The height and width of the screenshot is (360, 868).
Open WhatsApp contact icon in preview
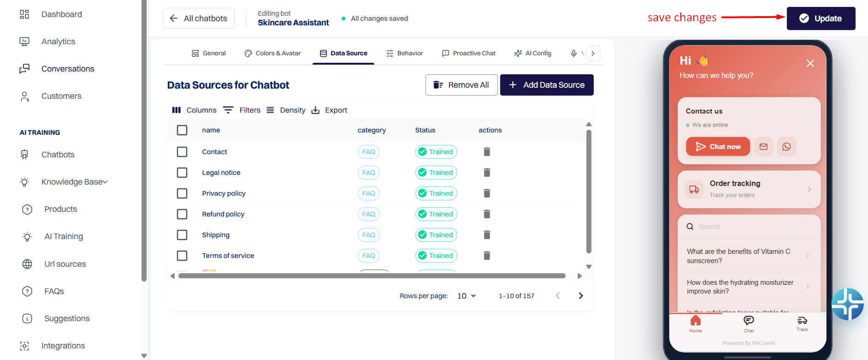pos(786,147)
